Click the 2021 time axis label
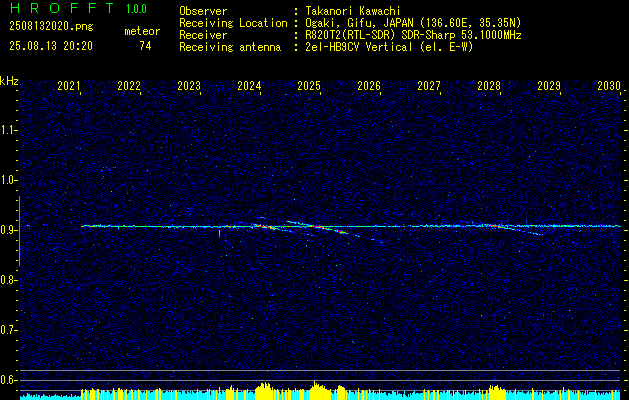The image size is (629, 400). (x=69, y=85)
